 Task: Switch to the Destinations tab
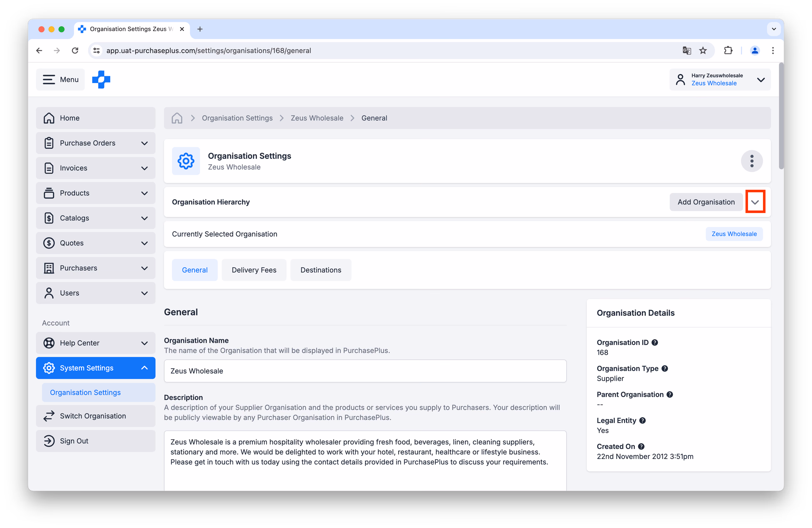pyautogui.click(x=321, y=270)
